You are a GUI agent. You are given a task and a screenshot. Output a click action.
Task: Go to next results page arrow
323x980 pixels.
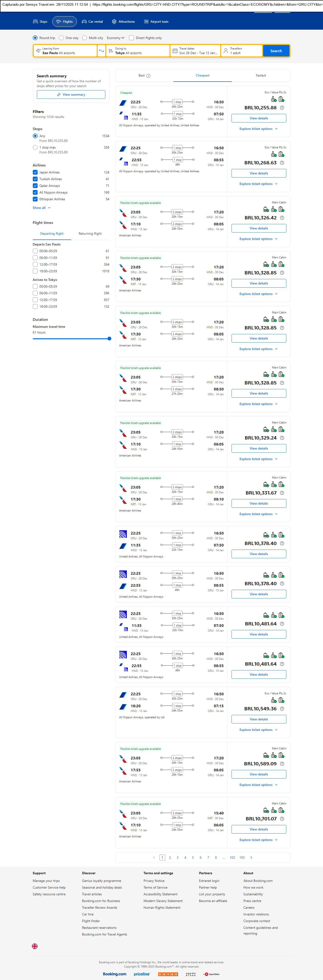pyautogui.click(x=251, y=857)
